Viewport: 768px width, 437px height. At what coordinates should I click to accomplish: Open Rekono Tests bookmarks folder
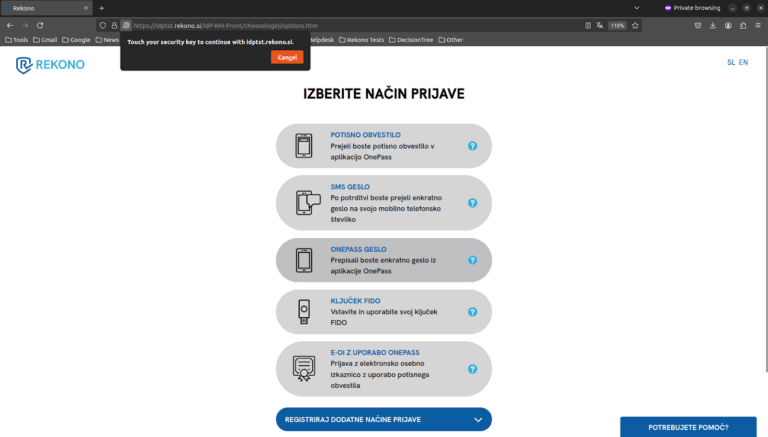click(x=361, y=40)
